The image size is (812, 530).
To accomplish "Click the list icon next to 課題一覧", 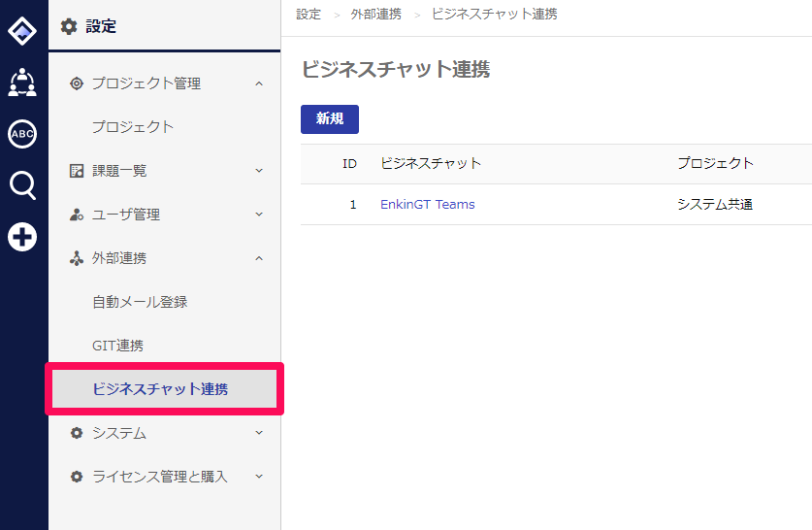I will pos(77,171).
